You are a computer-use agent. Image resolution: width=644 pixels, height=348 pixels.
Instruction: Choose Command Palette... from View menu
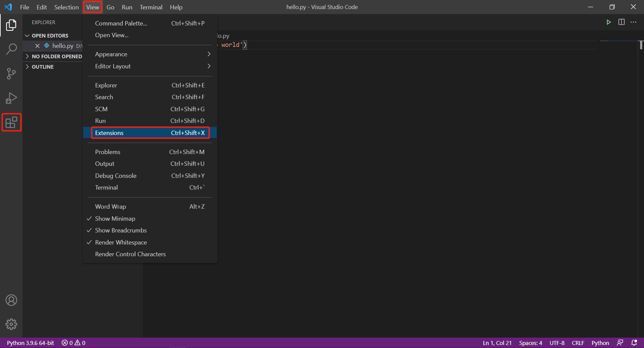150,23
